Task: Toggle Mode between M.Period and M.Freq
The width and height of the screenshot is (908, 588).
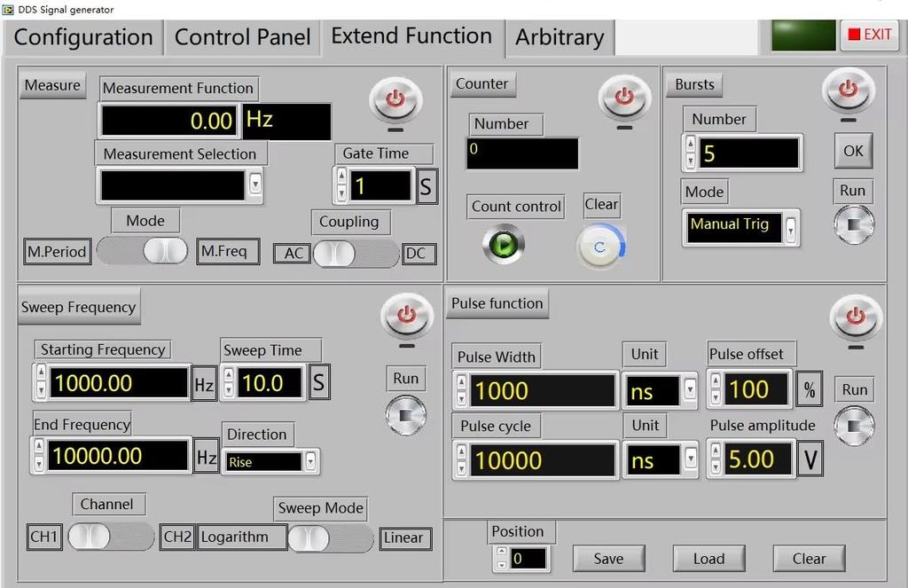Action: [142, 252]
